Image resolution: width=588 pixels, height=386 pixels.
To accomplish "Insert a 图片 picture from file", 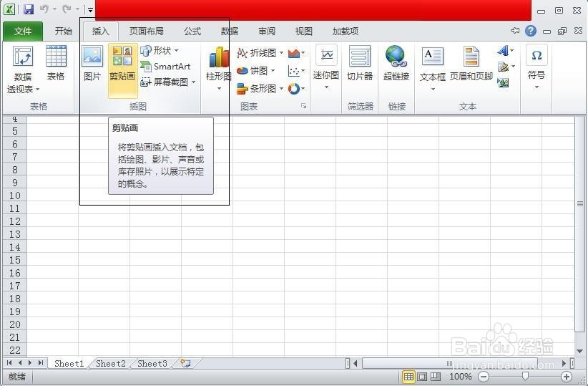I will [92, 63].
